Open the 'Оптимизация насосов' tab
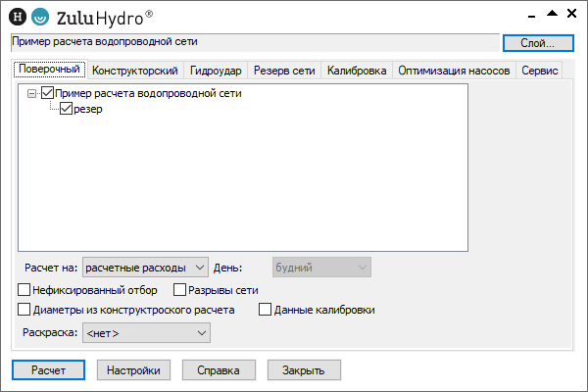The height and width of the screenshot is (392, 588). coord(454,71)
